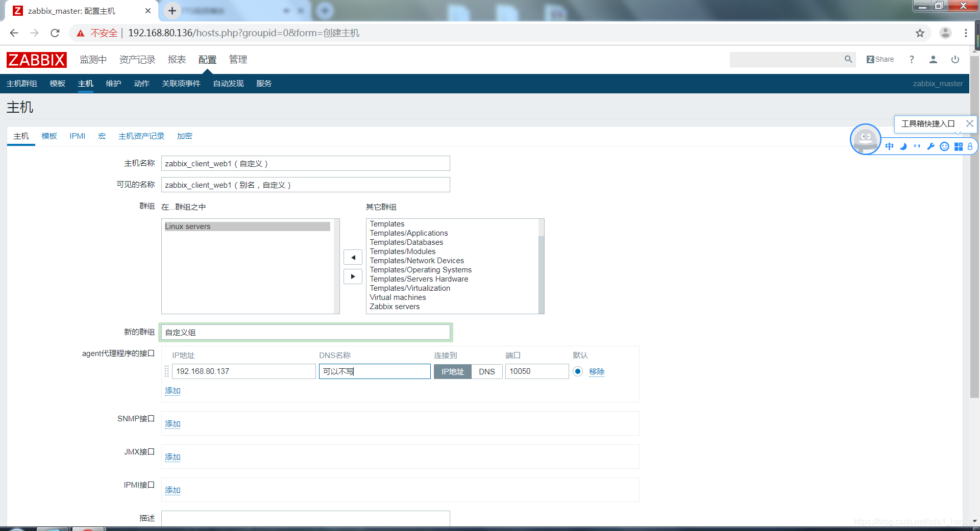Go to 关联项事件 submenu
The width and height of the screenshot is (980, 531).
181,84
